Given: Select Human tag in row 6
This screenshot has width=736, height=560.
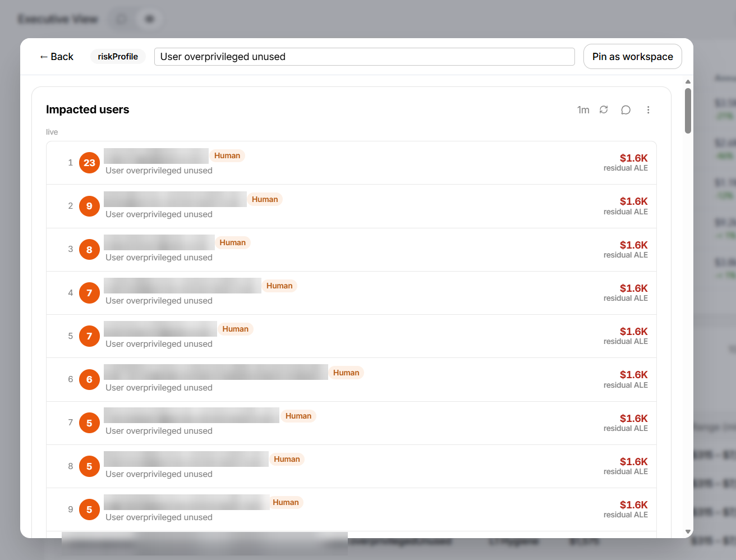Looking at the screenshot, I should 346,373.
